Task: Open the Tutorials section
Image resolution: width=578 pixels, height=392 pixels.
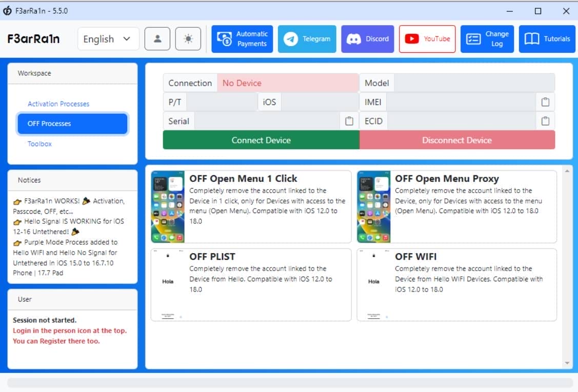Action: point(547,38)
